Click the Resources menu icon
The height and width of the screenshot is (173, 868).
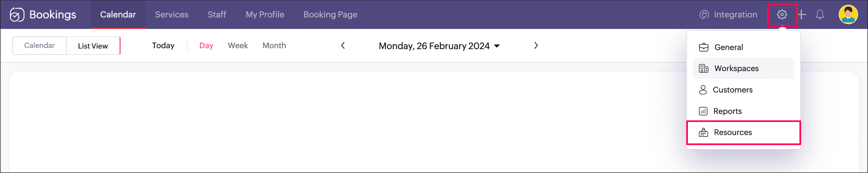pos(703,132)
